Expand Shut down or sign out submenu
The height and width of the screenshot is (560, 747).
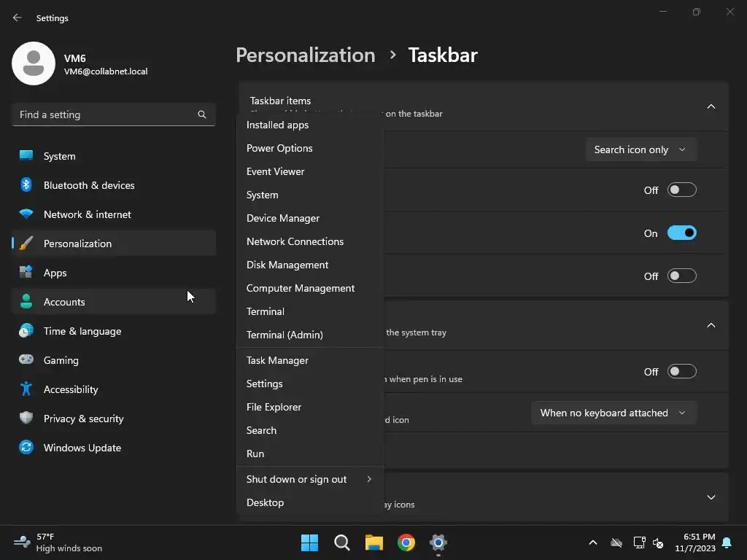click(x=309, y=479)
